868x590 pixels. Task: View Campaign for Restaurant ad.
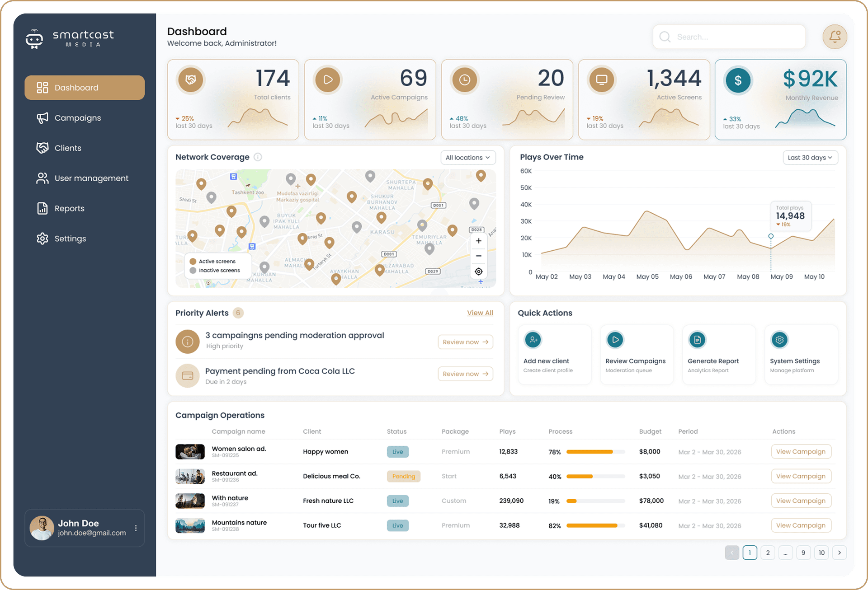click(x=801, y=476)
